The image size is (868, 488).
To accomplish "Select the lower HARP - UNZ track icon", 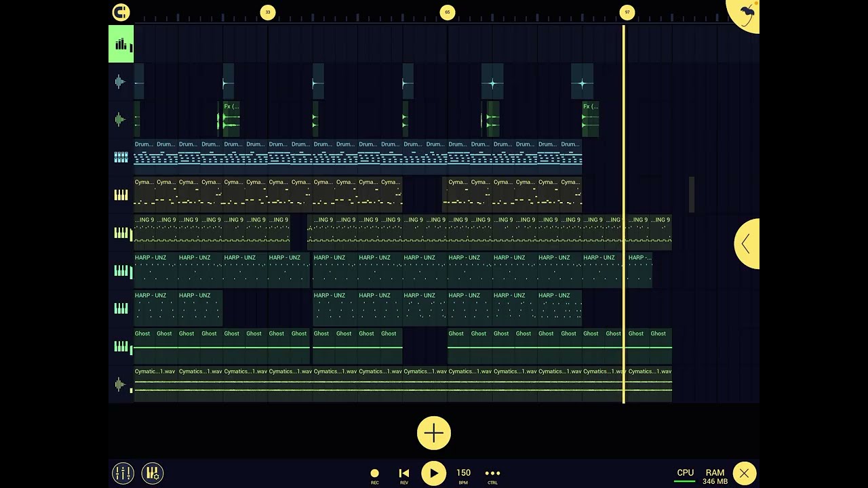I will (121, 309).
